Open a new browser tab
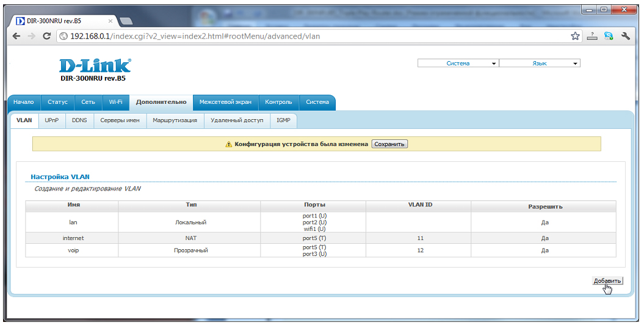644x325 pixels. tap(126, 21)
